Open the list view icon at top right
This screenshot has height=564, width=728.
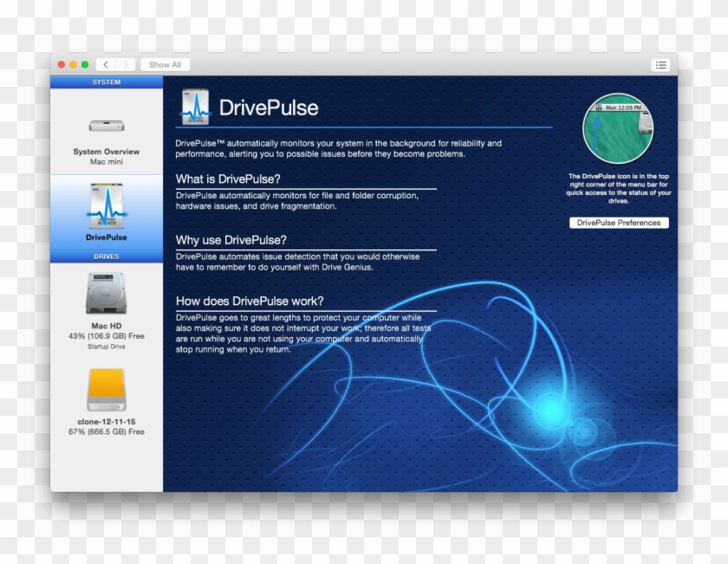[660, 65]
